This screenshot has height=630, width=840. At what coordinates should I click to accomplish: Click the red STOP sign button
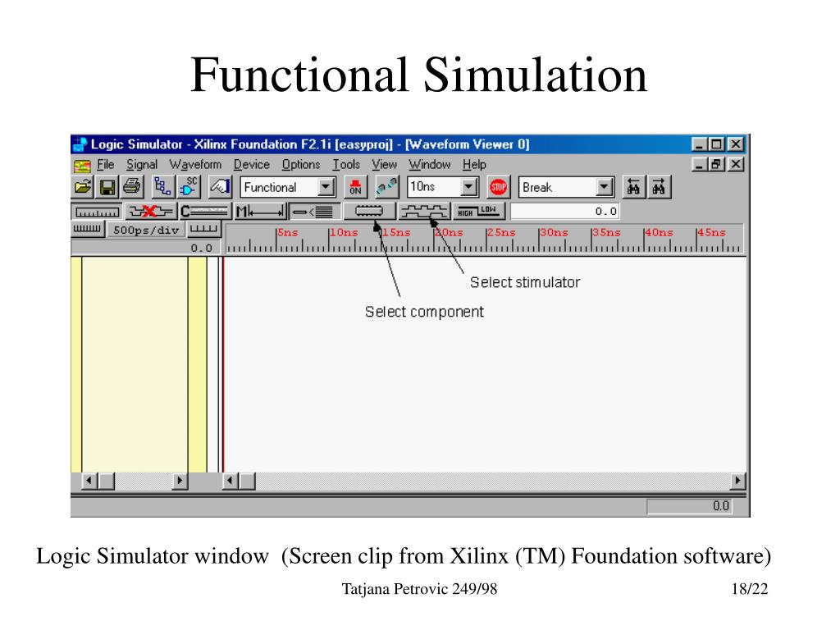coord(498,187)
